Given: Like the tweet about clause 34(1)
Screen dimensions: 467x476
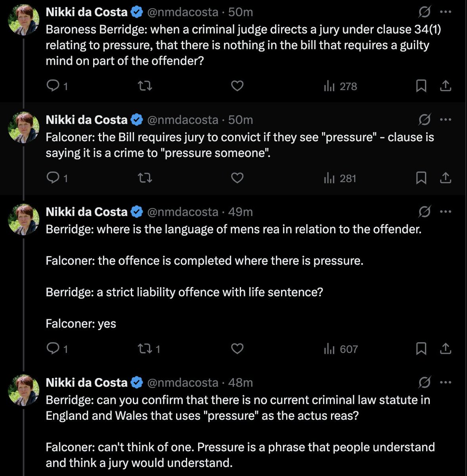Looking at the screenshot, I should coord(237,86).
